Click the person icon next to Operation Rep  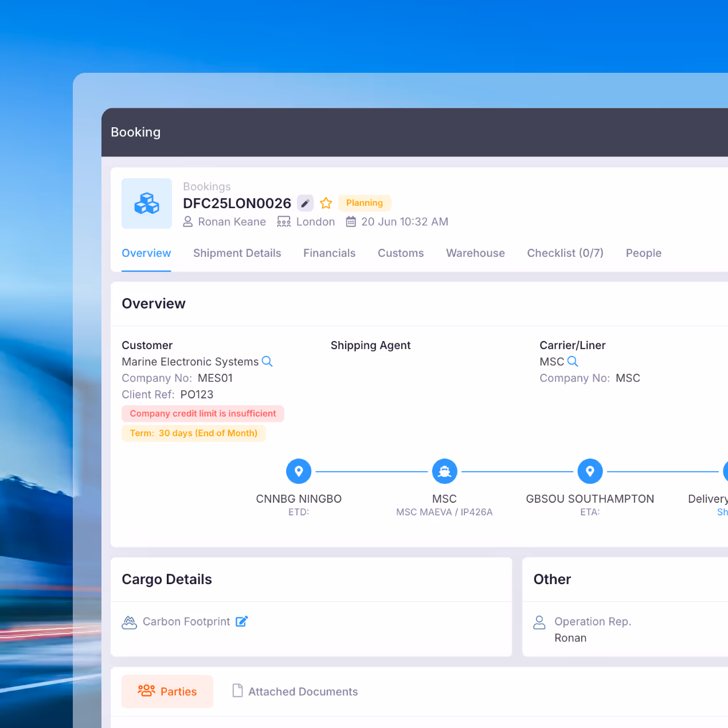(539, 621)
